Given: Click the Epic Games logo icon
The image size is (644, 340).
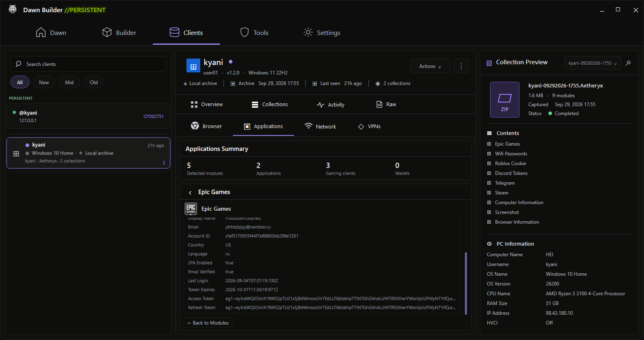Looking at the screenshot, I should [x=191, y=209].
